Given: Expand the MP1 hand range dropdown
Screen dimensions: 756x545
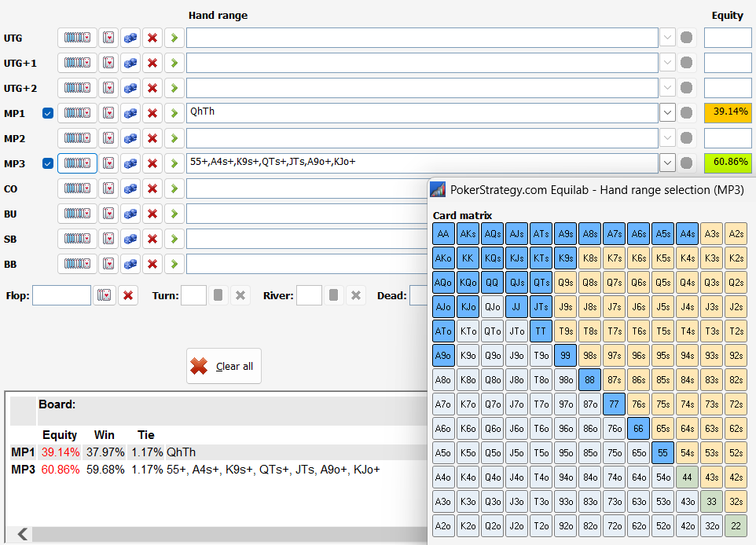Looking at the screenshot, I should (x=667, y=113).
